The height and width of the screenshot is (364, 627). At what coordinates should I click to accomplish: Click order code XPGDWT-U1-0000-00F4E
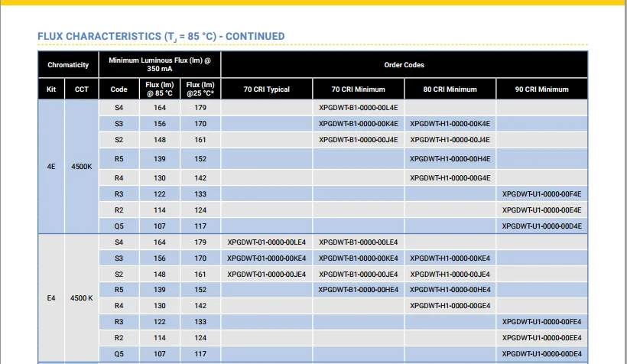541,194
